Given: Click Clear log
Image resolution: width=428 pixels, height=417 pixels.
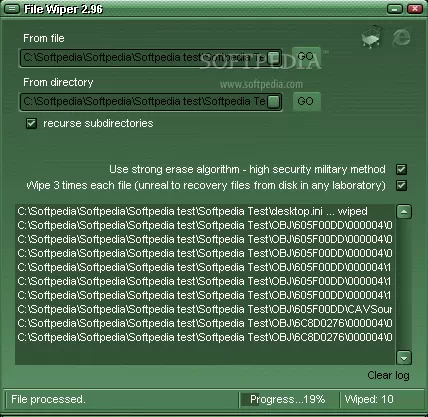Looking at the screenshot, I should point(388,375).
